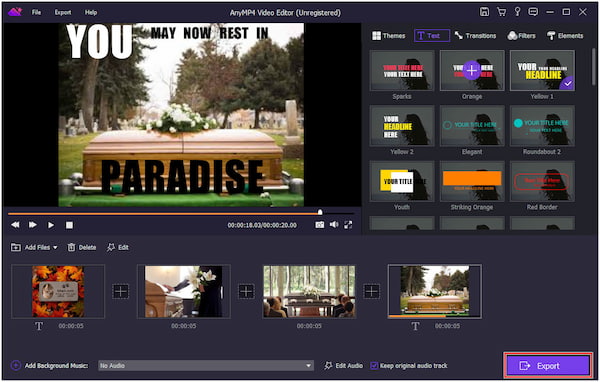The image size is (600, 382).
Task: Click the save project icon in title bar
Action: click(x=484, y=12)
